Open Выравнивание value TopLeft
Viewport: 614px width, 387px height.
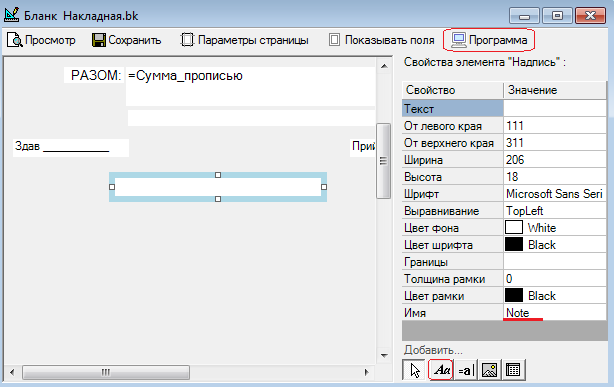tap(554, 211)
